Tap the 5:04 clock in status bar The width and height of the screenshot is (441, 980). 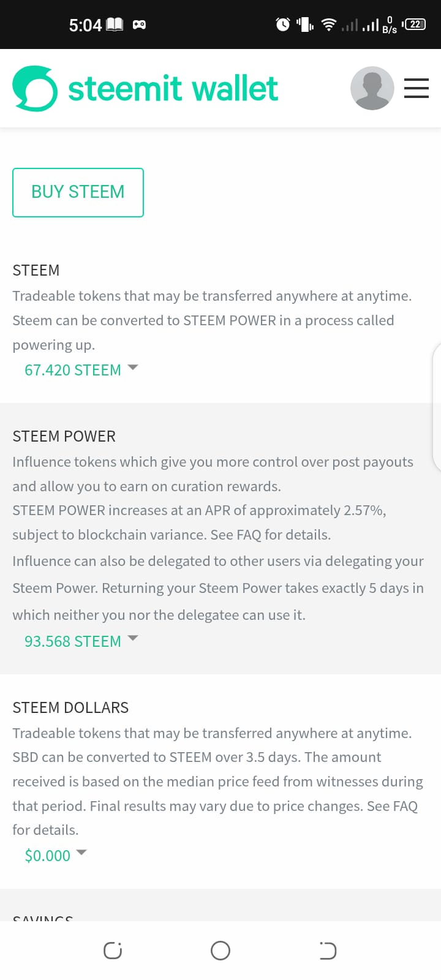coord(85,25)
